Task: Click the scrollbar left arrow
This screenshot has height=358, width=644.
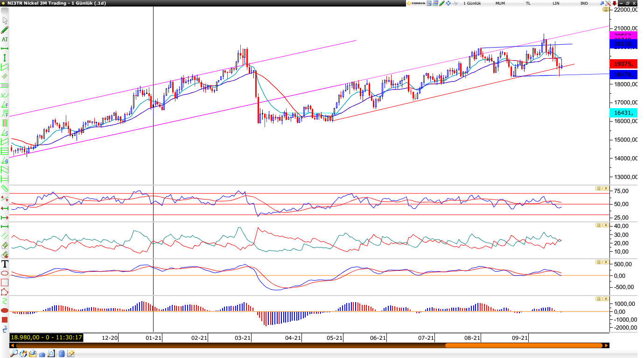Action: (x=13, y=345)
